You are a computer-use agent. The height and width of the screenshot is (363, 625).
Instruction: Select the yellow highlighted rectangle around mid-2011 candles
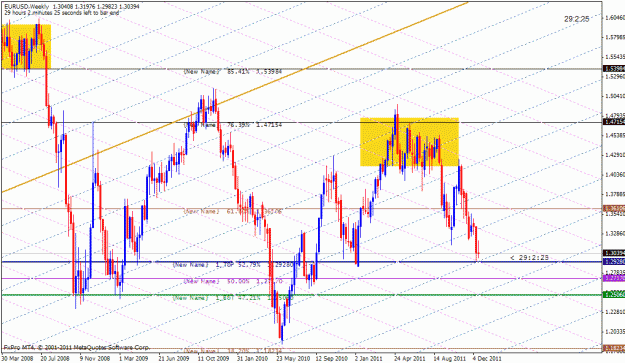pos(409,142)
